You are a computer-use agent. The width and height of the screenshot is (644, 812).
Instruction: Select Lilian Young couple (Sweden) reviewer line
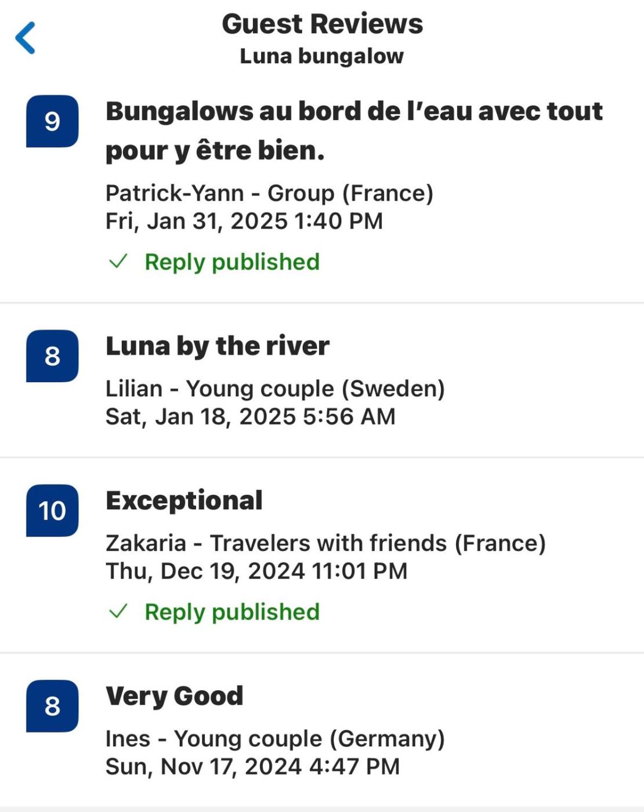point(275,389)
